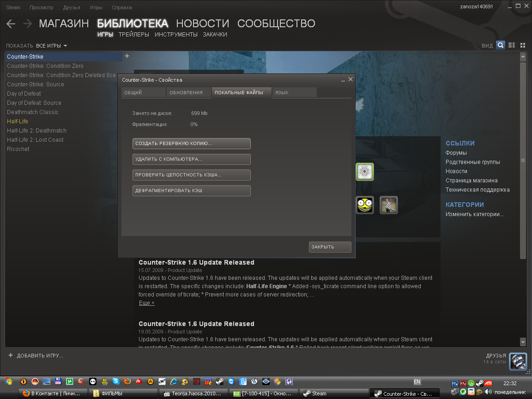
Task: Open Техническая поддержка link
Action: tap(478, 190)
